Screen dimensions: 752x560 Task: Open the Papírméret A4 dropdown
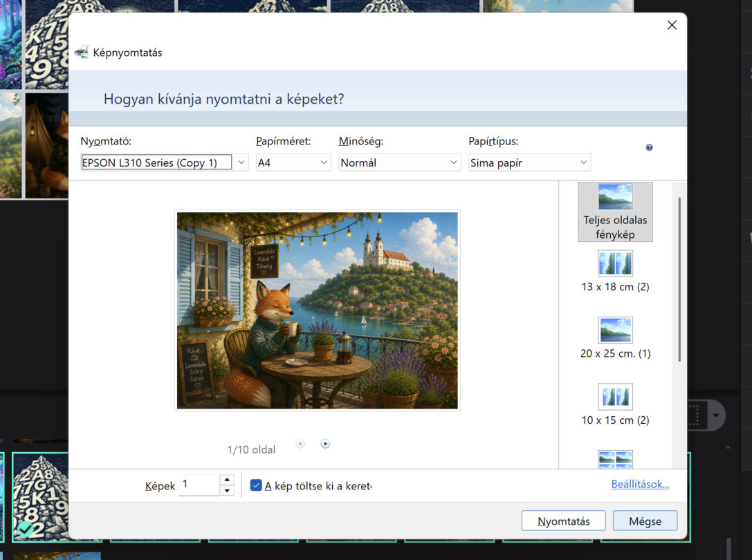pos(293,162)
